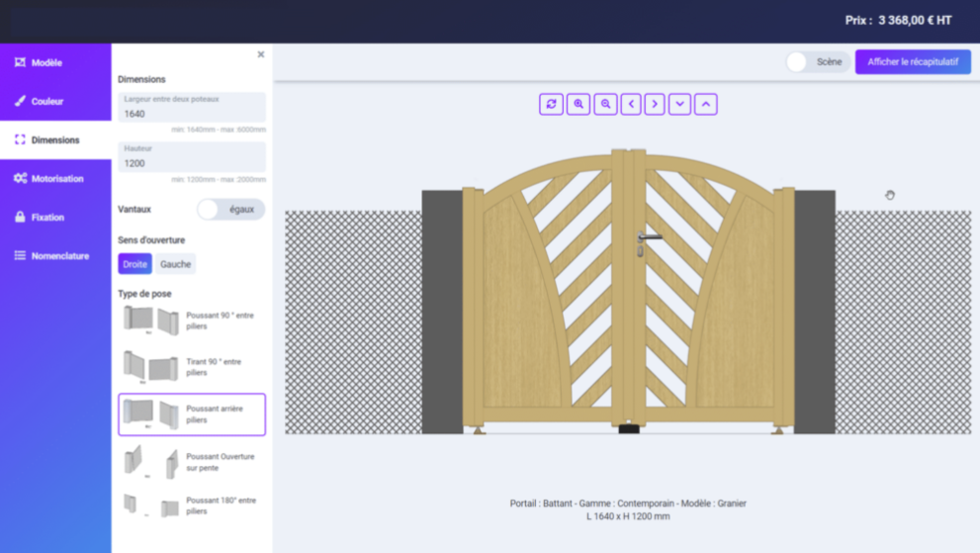Click the Fixation padlock icon
Viewport: 980px width, 553px height.
click(20, 217)
